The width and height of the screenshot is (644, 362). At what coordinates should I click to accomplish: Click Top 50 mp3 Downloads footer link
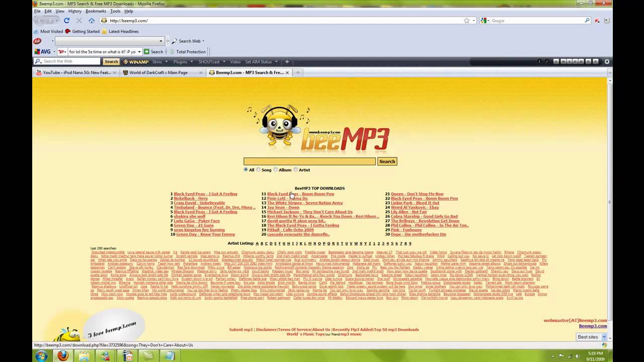pyautogui.click(x=396, y=330)
